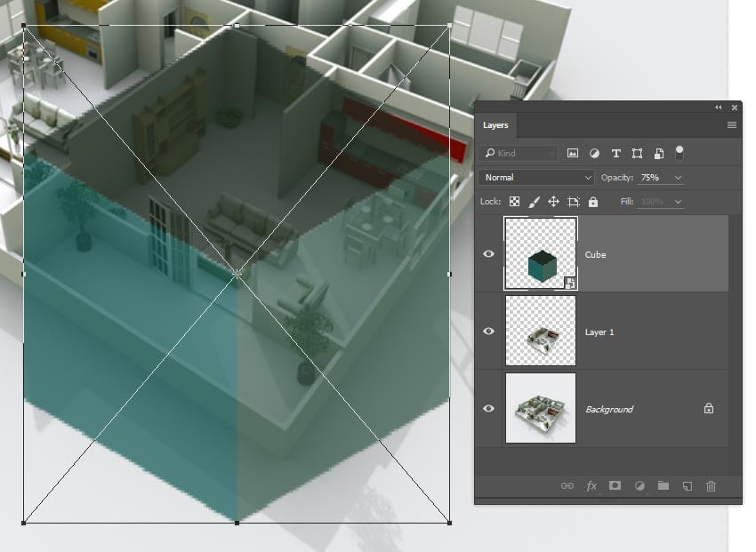
Task: Click the top-right transform handle
Action: pyautogui.click(x=449, y=26)
